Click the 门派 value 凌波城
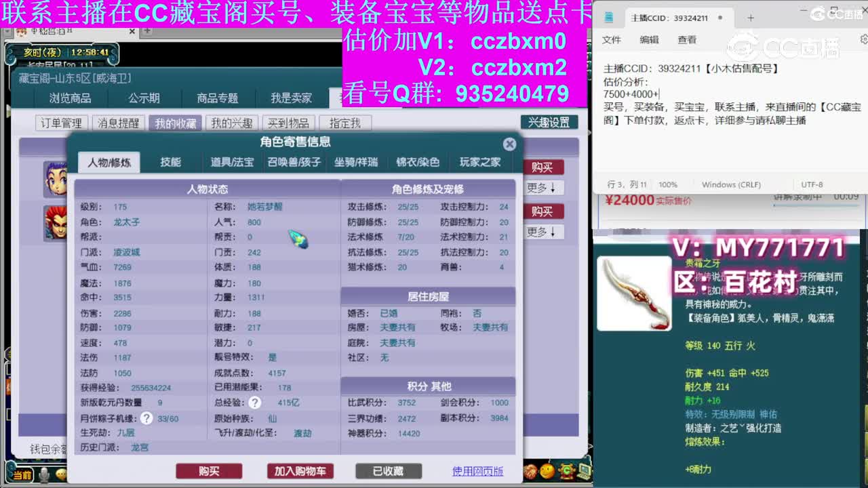Screen dimensions: 868x488 [x=127, y=252]
